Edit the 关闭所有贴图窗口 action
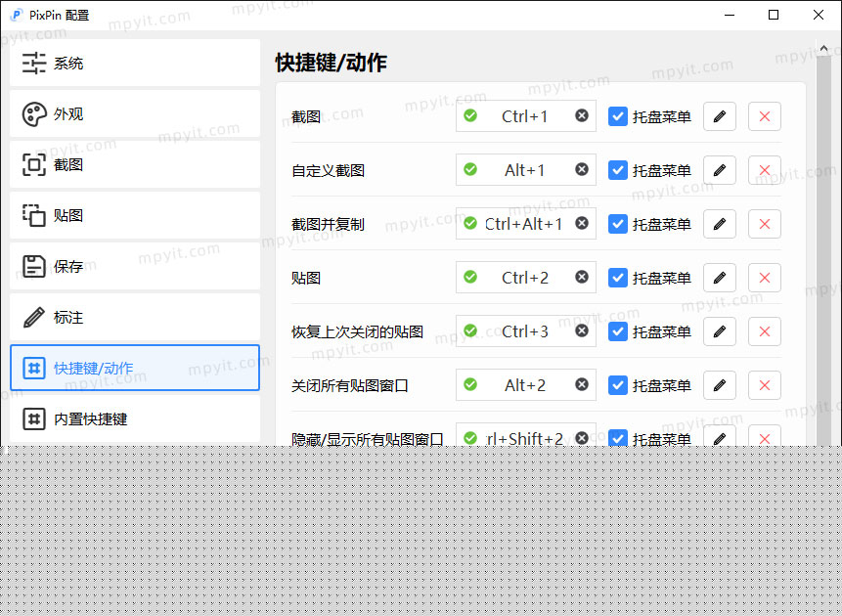 pos(720,385)
